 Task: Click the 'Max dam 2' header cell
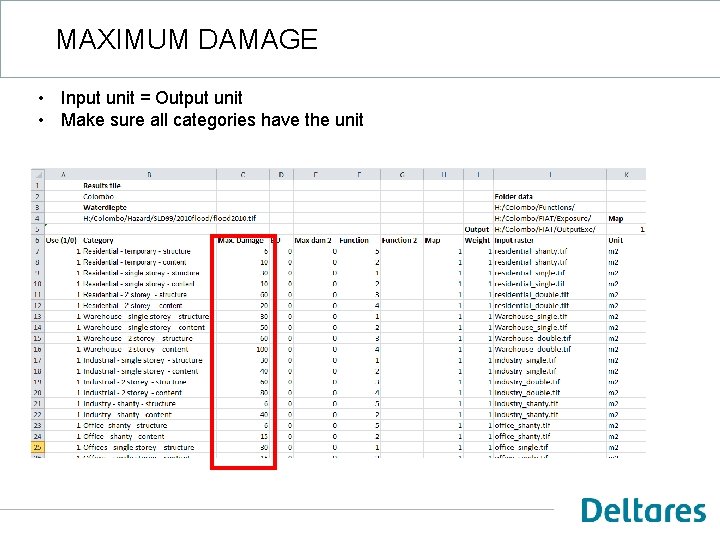click(313, 240)
